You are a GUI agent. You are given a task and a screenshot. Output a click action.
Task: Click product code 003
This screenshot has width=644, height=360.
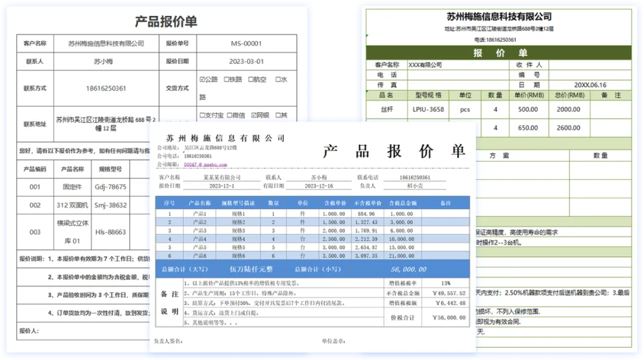coord(35,232)
